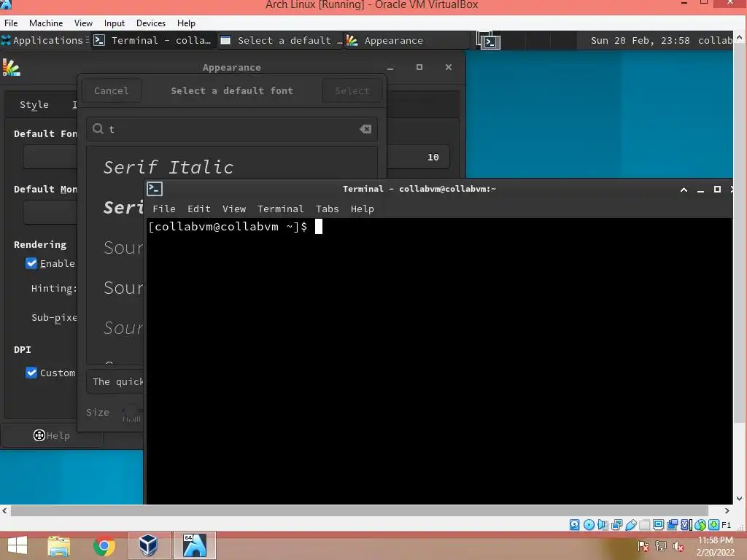Click the font preview text 'The quick'
Screen dimensions: 747x560
[x=117, y=381]
